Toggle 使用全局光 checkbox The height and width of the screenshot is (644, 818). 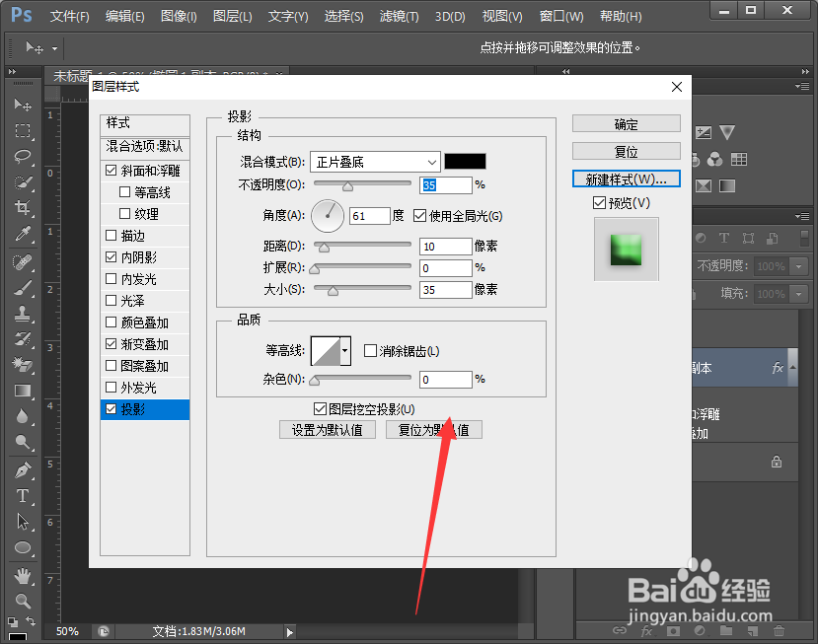[420, 215]
